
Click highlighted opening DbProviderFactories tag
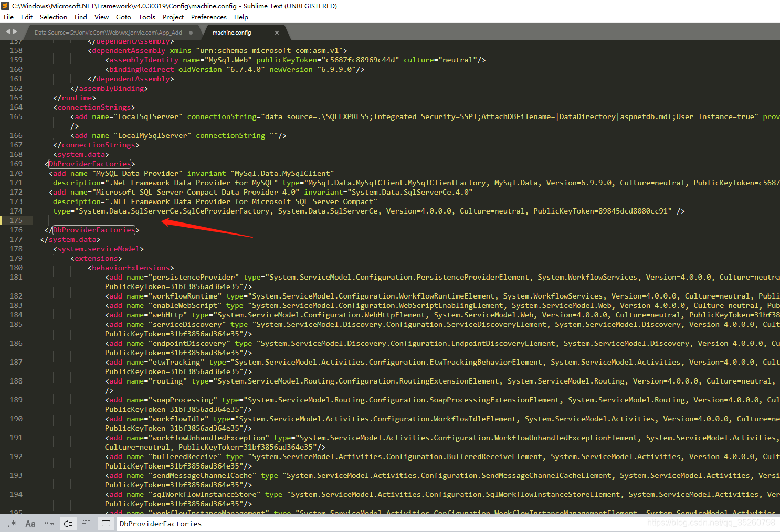tap(90, 164)
